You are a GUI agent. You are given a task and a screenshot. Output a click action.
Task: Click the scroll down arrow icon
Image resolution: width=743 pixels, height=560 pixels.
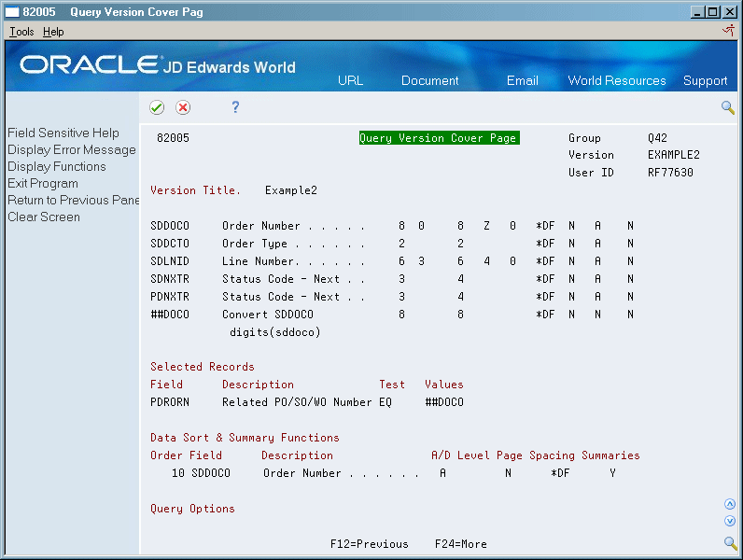click(730, 521)
